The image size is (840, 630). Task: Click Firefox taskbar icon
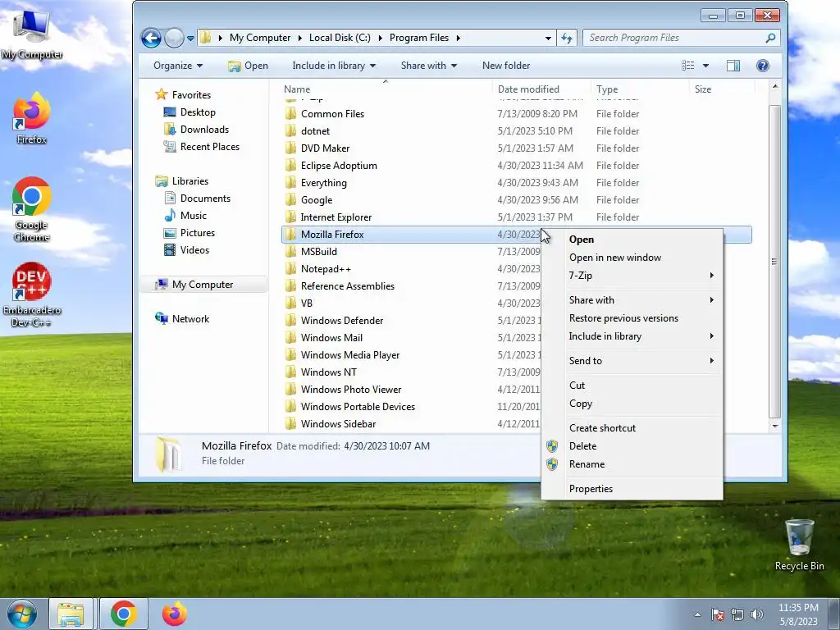175,614
